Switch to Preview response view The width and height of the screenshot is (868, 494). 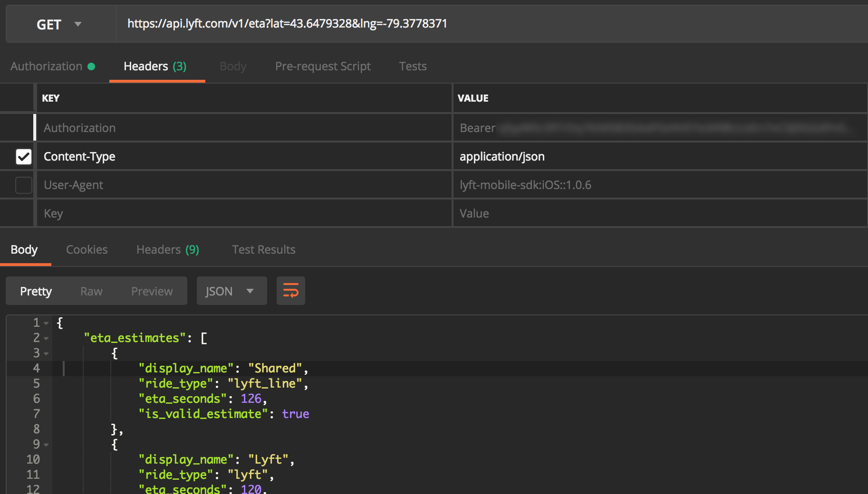tap(152, 291)
